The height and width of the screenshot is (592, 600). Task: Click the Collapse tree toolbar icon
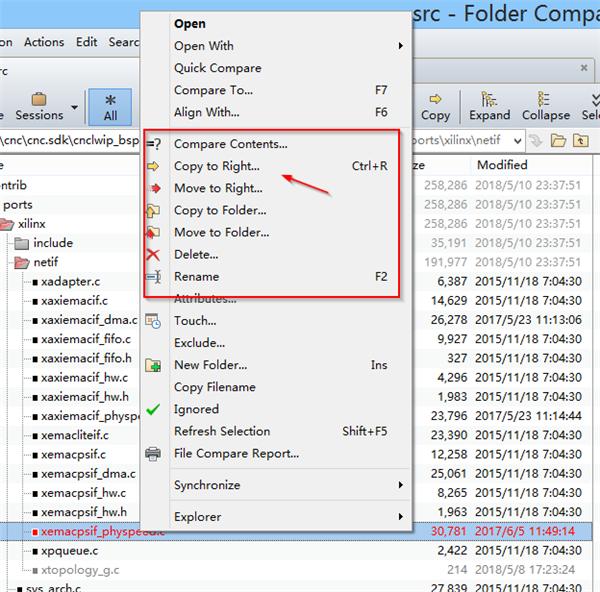pyautogui.click(x=544, y=99)
